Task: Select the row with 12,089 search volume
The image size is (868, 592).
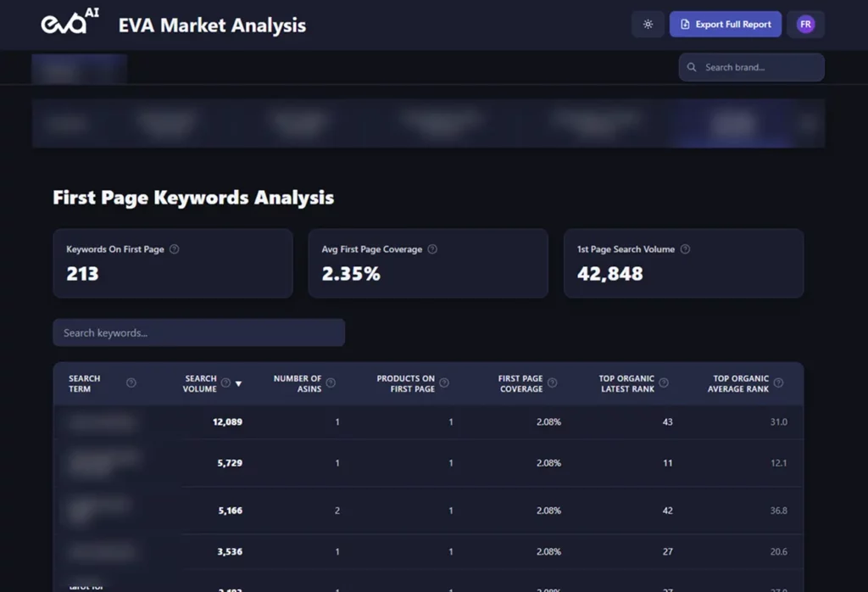Action: [x=428, y=422]
